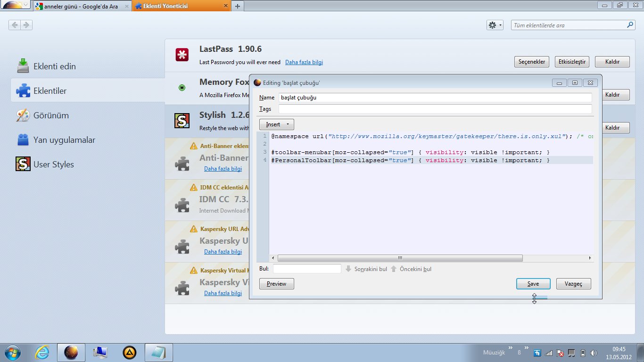Close the Eklenti Yöneticisi tab
Screen dimensions: 644x362
coord(225,6)
